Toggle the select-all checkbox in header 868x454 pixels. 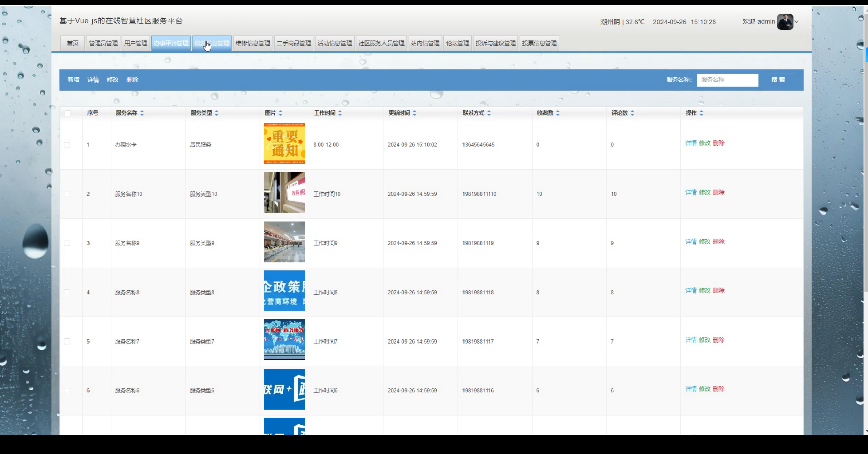coord(68,113)
